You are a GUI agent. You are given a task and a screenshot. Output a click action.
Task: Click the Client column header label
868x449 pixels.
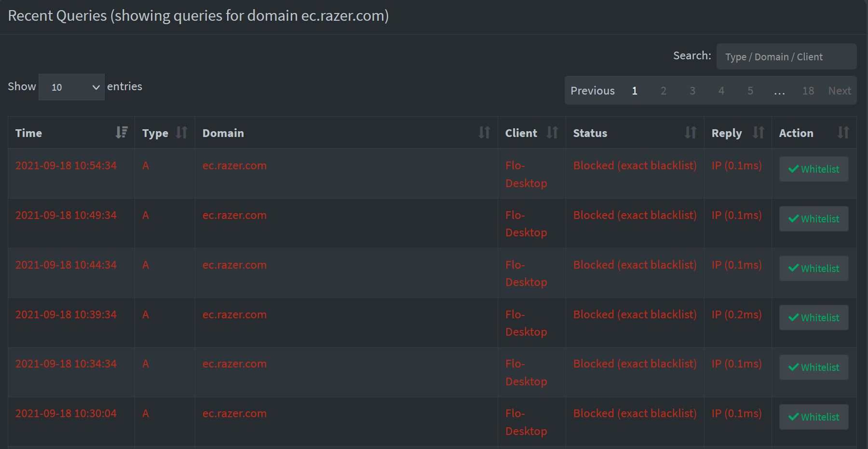(521, 133)
